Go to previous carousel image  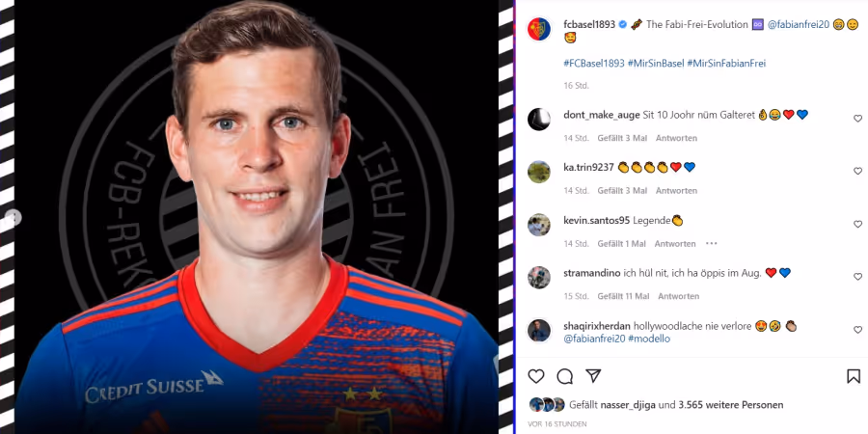pos(14,218)
